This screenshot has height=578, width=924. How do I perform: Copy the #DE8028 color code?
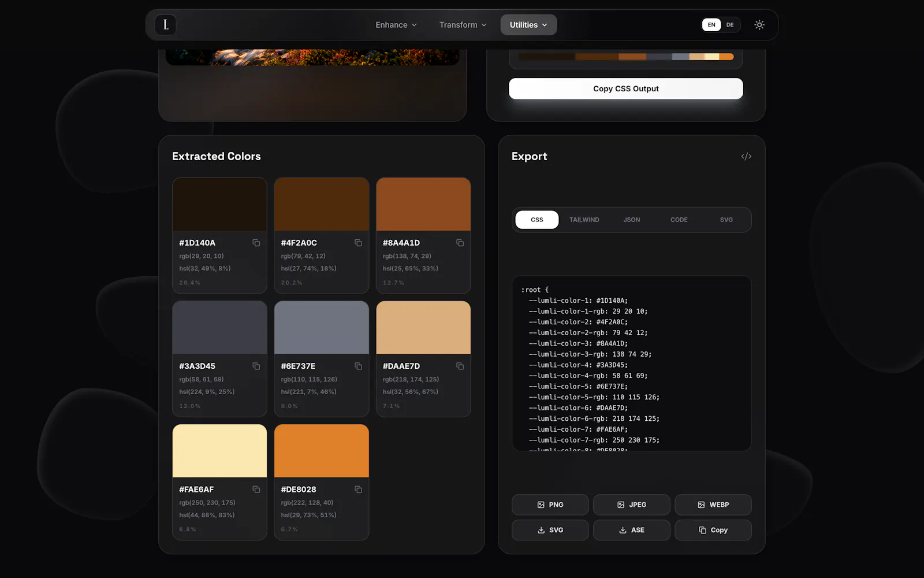[358, 490]
